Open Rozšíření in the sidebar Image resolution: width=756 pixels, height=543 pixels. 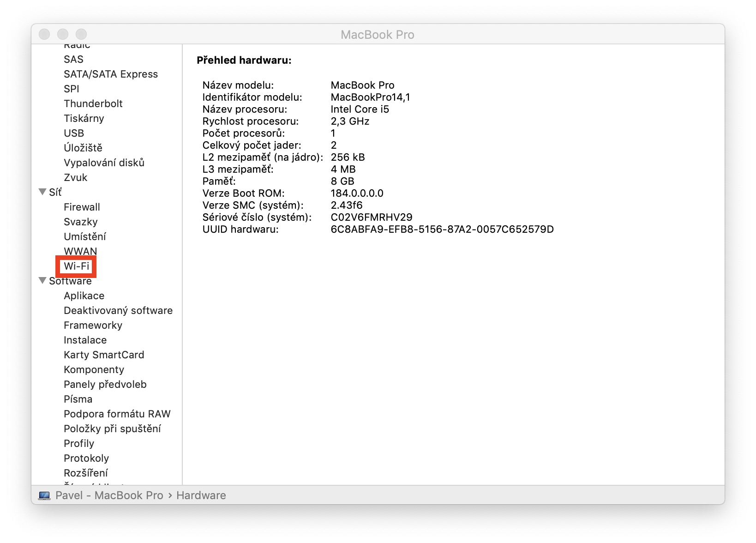[86, 473]
